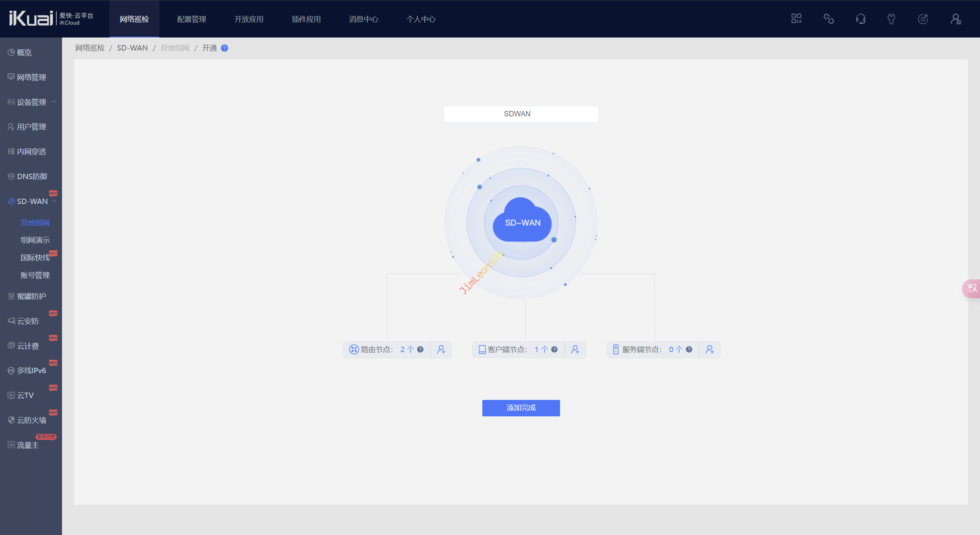Click the wrench tool icon in header
Screen dimensions: 980x535
click(891, 19)
